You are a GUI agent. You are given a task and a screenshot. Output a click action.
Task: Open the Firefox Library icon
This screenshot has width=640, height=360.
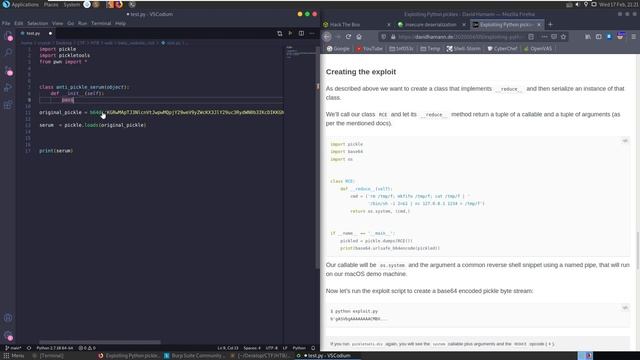click(588, 37)
